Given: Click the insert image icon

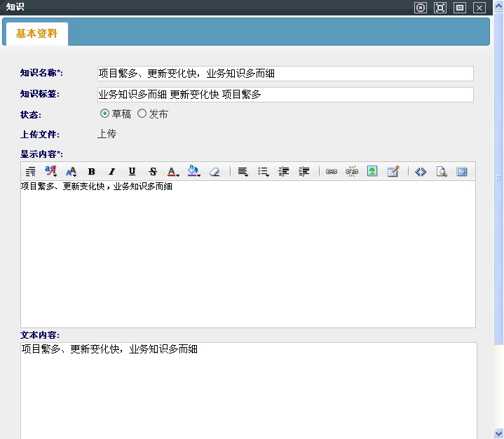Looking at the screenshot, I should (x=372, y=172).
